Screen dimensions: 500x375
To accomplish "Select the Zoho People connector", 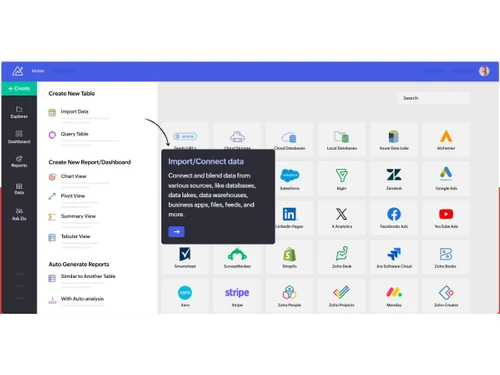I will tap(289, 296).
